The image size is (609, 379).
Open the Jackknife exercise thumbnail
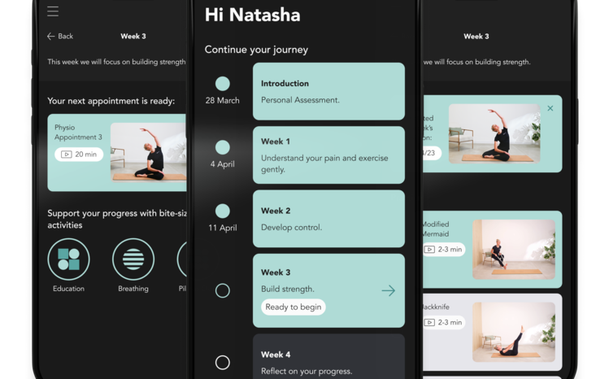pyautogui.click(x=513, y=332)
